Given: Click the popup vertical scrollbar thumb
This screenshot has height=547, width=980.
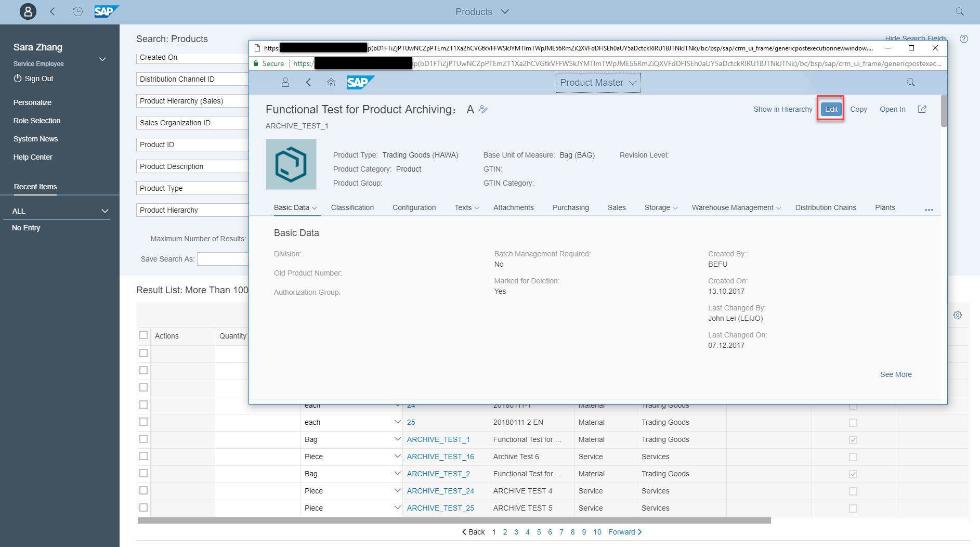Looking at the screenshot, I should coord(944,111).
